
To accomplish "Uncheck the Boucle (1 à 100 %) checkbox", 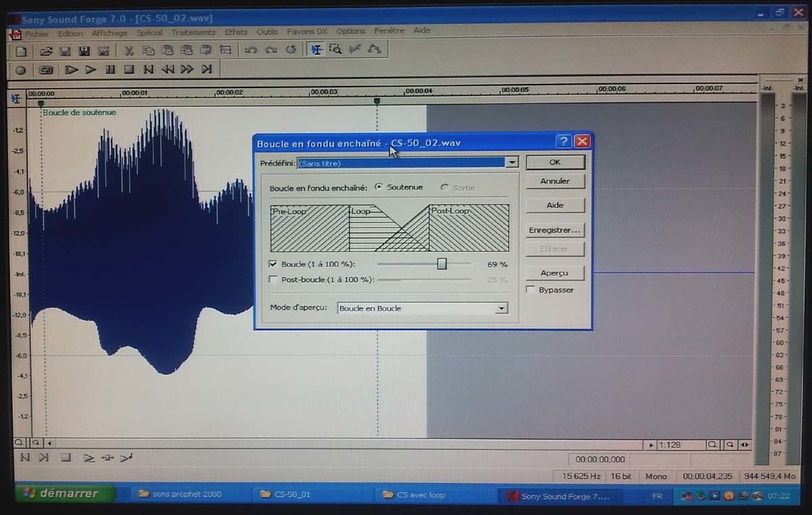I will click(x=273, y=264).
